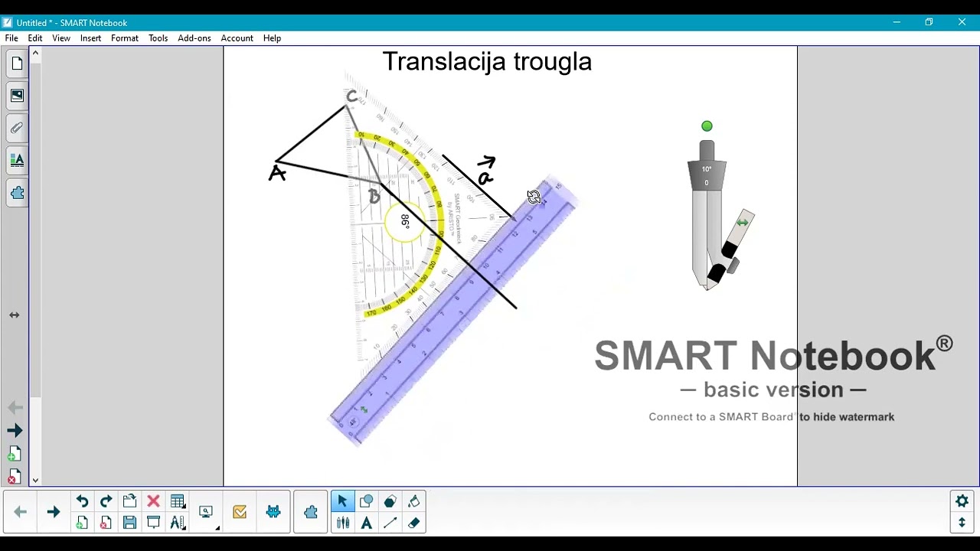The width and height of the screenshot is (980, 551).
Task: Select the handwritten label A
Action: (x=277, y=174)
